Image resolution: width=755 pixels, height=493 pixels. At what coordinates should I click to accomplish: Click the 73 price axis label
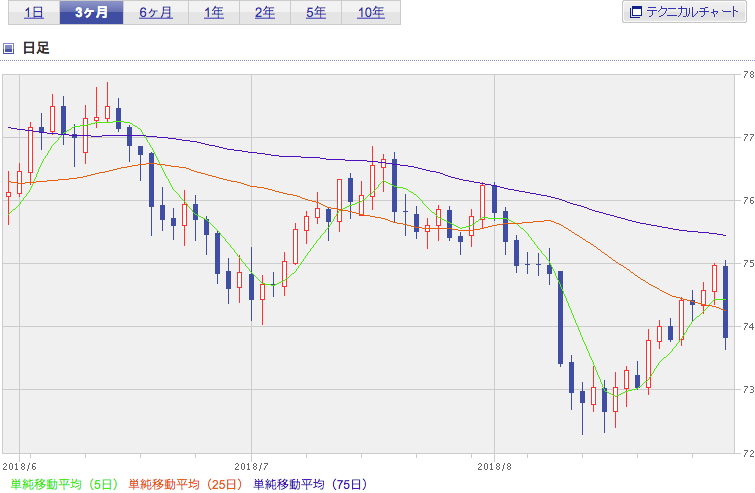point(748,389)
